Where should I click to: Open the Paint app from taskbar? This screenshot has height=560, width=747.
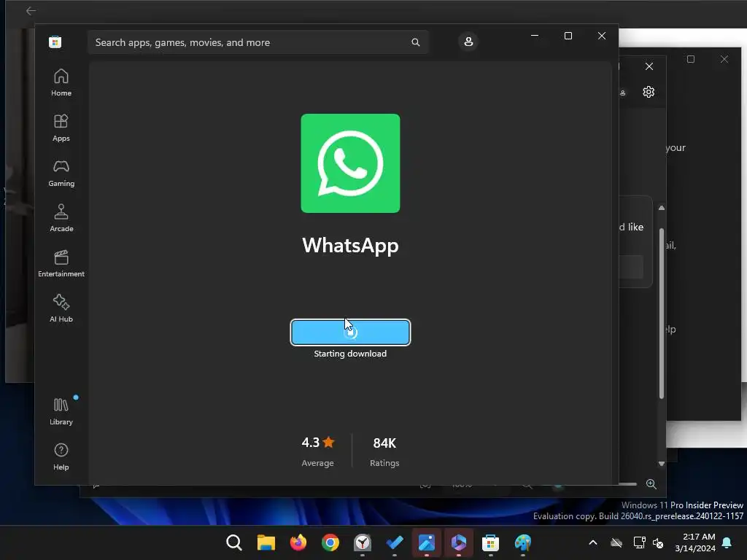pyautogui.click(x=522, y=542)
